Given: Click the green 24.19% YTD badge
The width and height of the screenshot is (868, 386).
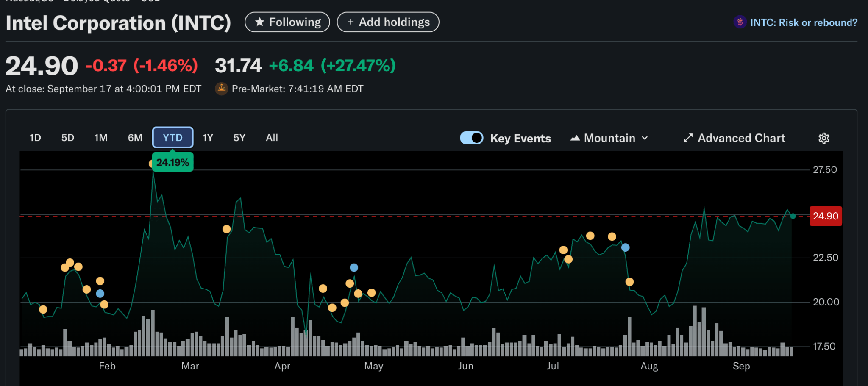Looking at the screenshot, I should [172, 163].
